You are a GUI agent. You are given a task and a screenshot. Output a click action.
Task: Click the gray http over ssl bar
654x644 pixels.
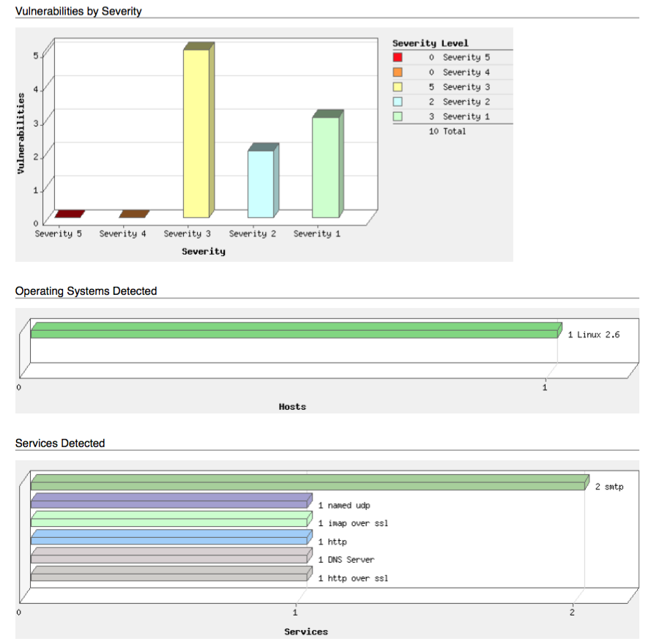pyautogui.click(x=171, y=574)
